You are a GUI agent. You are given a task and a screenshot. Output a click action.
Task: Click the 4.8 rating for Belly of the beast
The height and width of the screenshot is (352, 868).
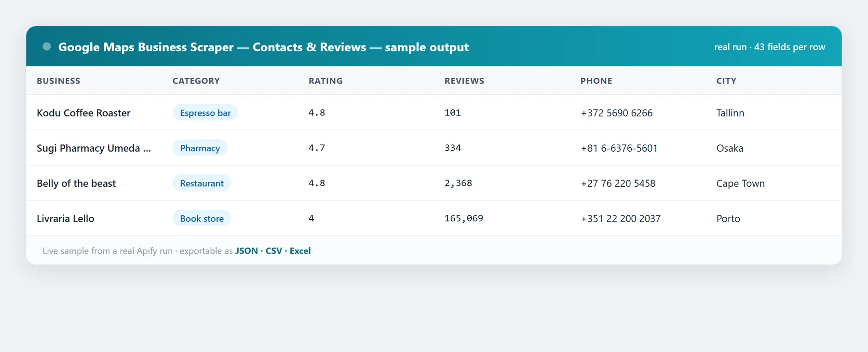(x=317, y=183)
